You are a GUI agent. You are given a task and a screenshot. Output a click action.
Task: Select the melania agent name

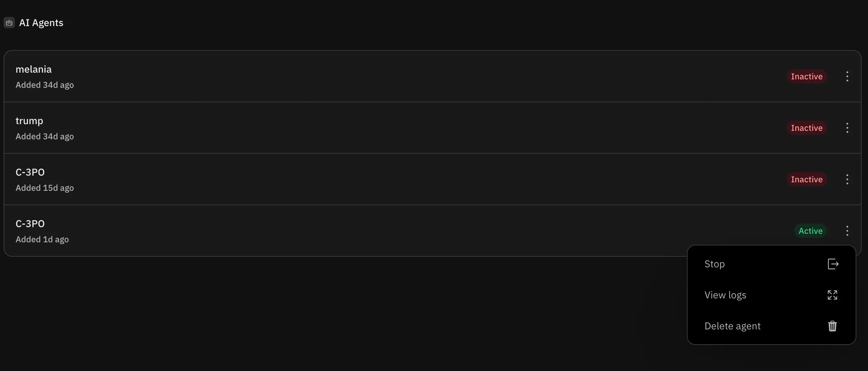point(34,69)
